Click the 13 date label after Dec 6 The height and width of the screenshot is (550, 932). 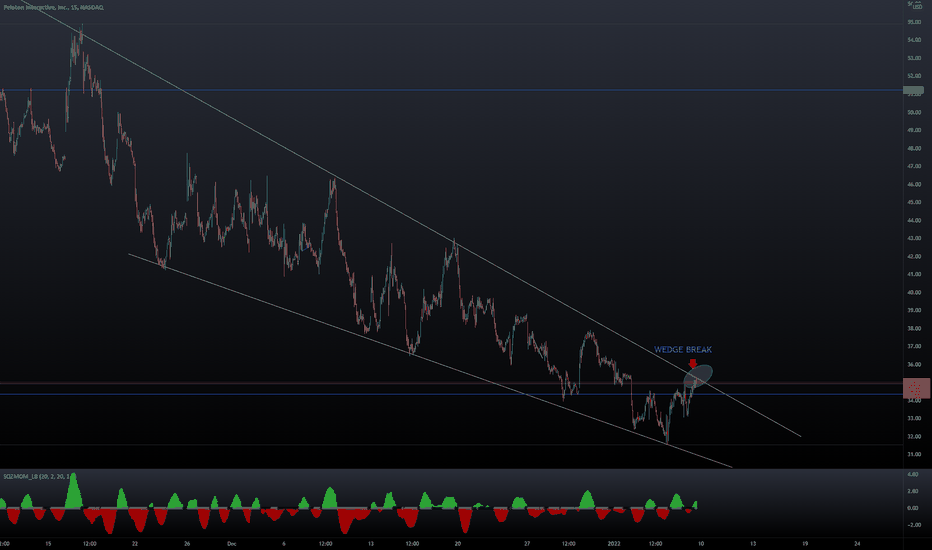[x=371, y=543]
